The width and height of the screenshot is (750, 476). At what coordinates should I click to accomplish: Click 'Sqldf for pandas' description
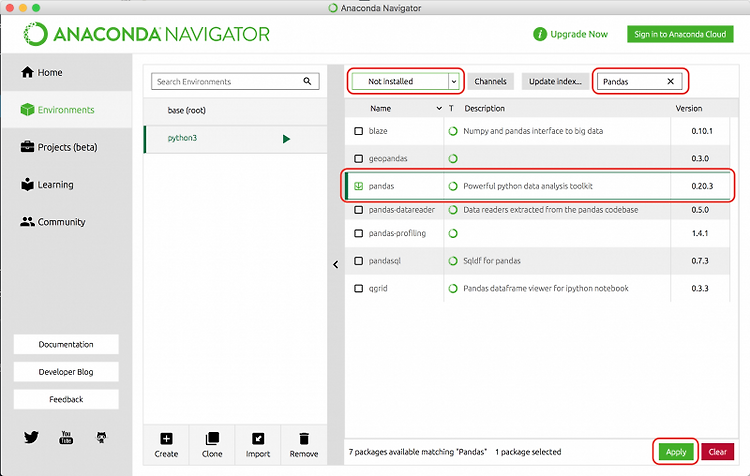pyautogui.click(x=492, y=261)
